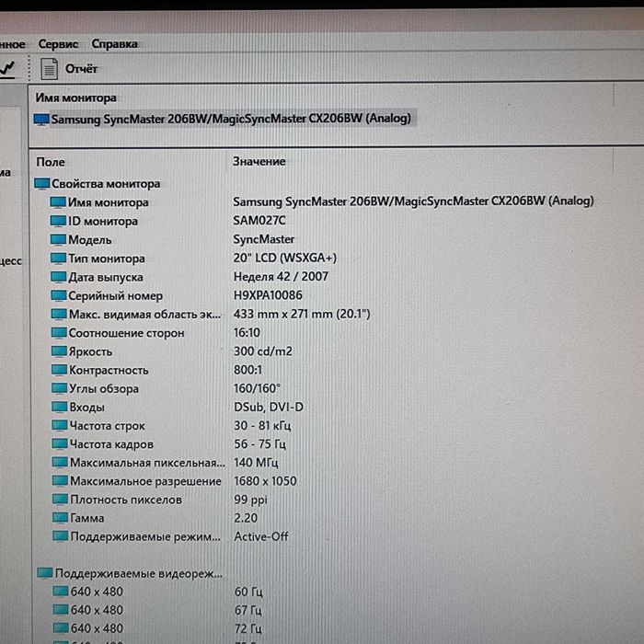Select contrast value 800:1

(247, 370)
